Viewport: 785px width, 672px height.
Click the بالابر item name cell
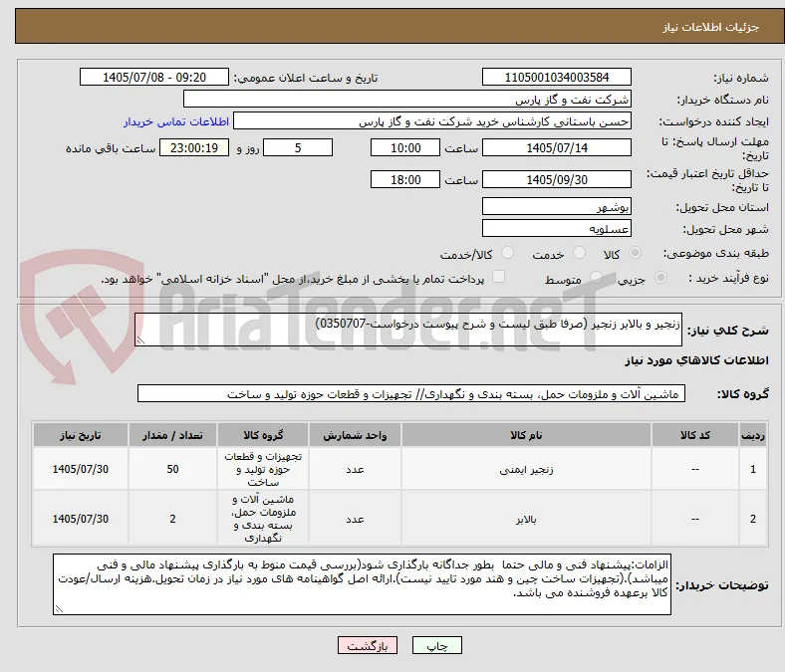click(526, 519)
